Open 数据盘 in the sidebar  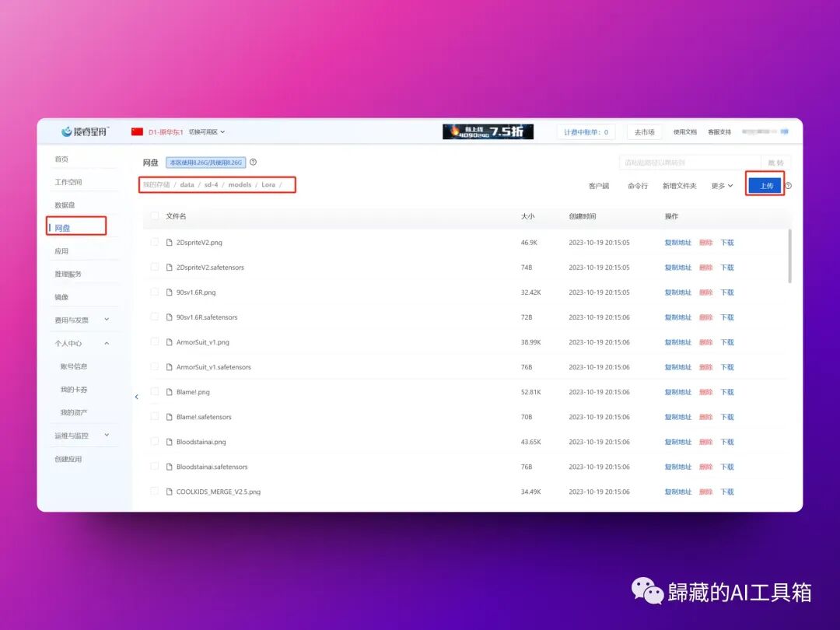(65, 205)
